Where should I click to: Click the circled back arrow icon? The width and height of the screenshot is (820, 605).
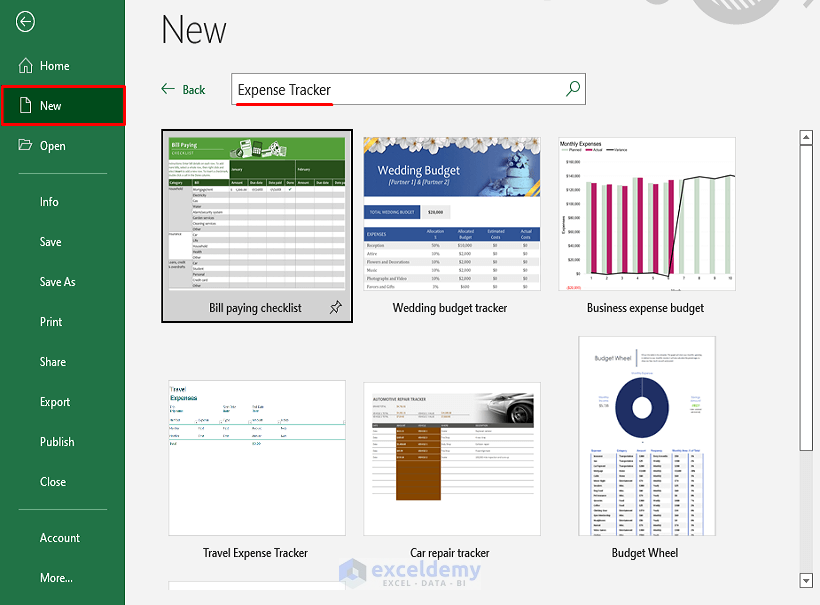[25, 22]
